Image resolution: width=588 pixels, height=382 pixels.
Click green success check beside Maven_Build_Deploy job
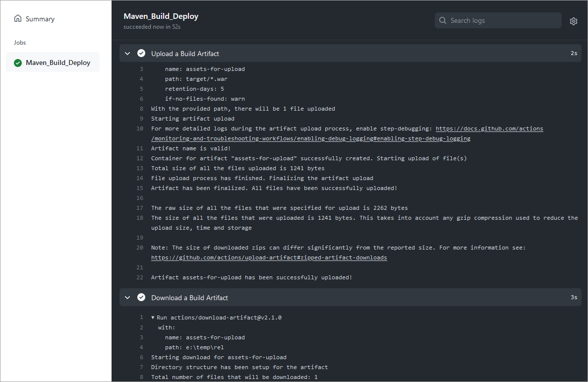click(18, 63)
